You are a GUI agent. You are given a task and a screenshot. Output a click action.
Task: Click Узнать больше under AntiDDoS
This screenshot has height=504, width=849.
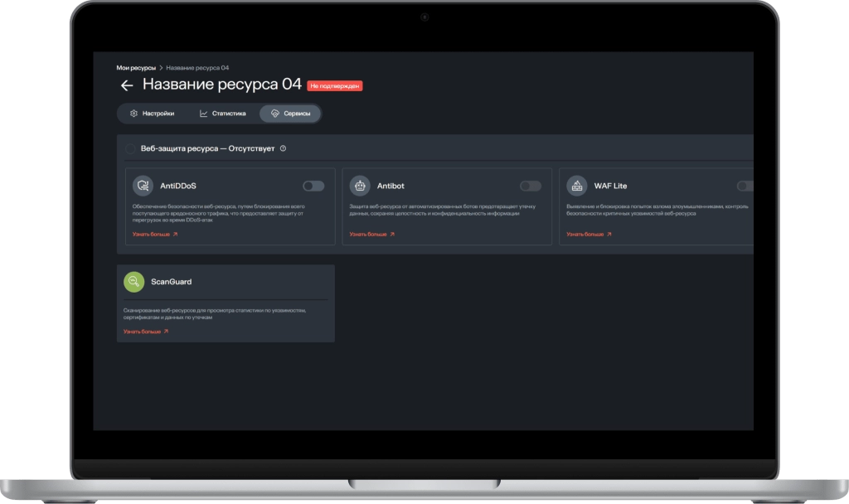[154, 235]
